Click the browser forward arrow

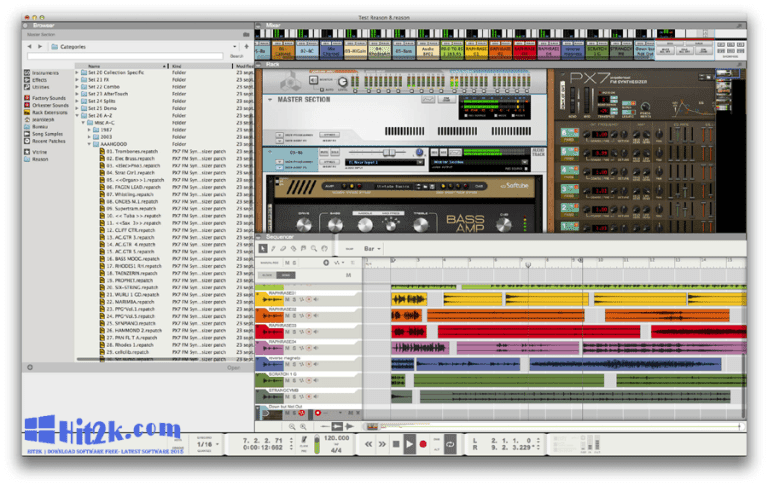coord(40,47)
